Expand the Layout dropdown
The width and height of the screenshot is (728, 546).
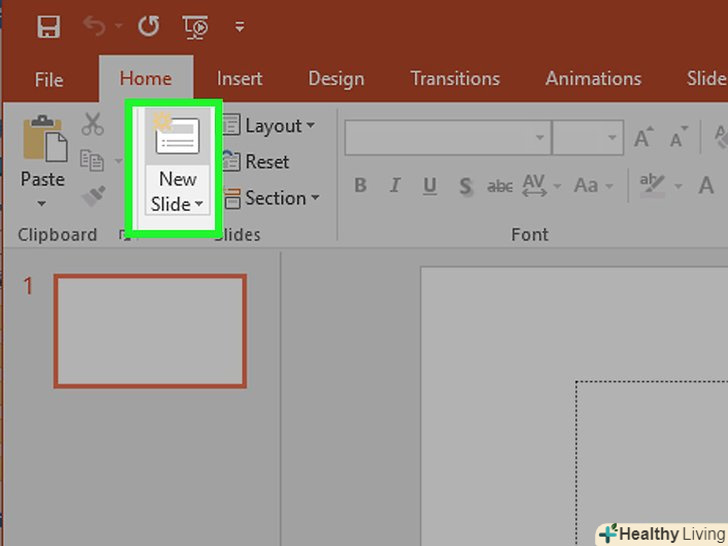coord(268,126)
